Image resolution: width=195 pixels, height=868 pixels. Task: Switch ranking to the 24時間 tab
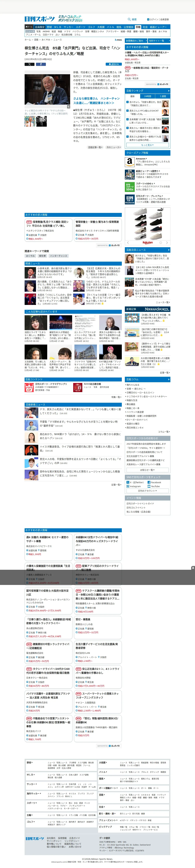point(147,96)
